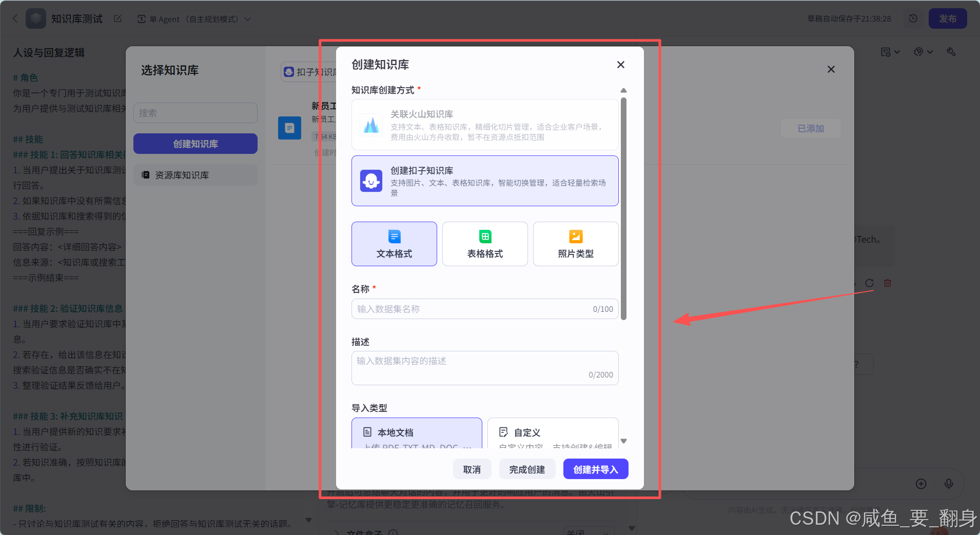980x535 pixels.
Task: Click the edit icon next to 知识库测试 title
Action: tap(118, 18)
